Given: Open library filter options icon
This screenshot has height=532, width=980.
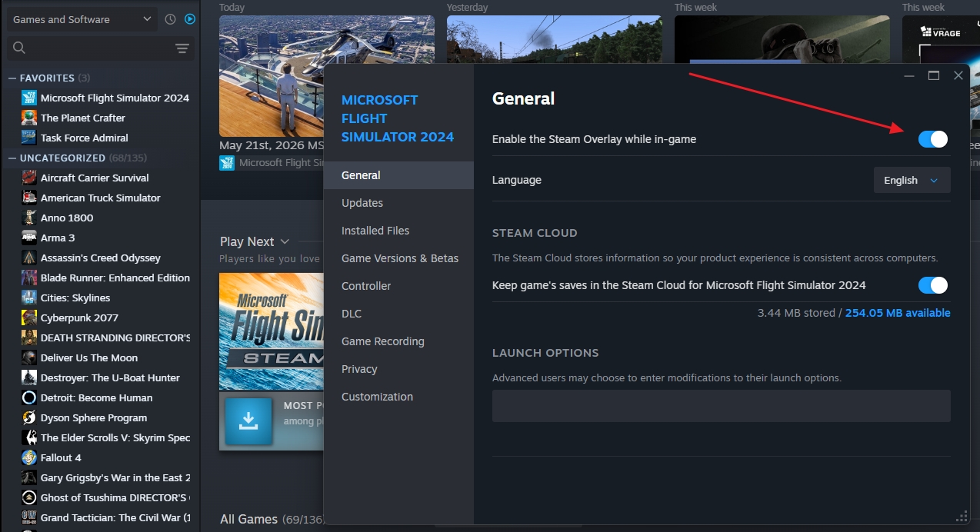Looking at the screenshot, I should [182, 48].
